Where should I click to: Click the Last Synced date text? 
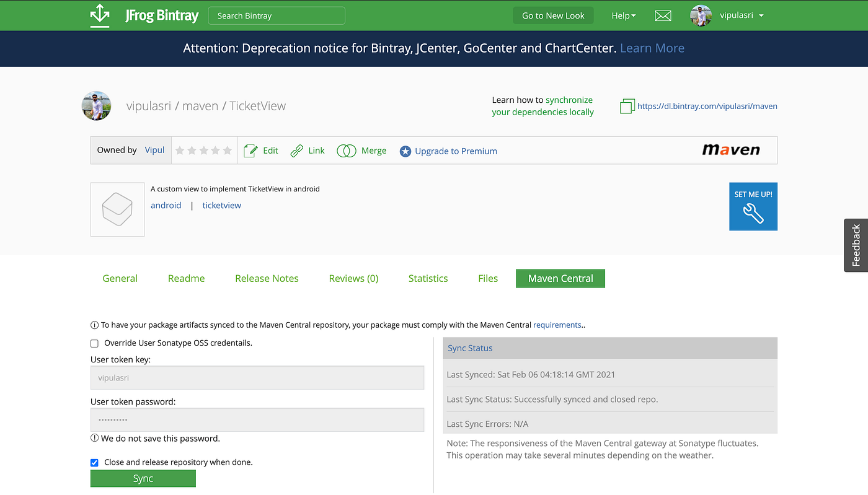click(x=531, y=374)
